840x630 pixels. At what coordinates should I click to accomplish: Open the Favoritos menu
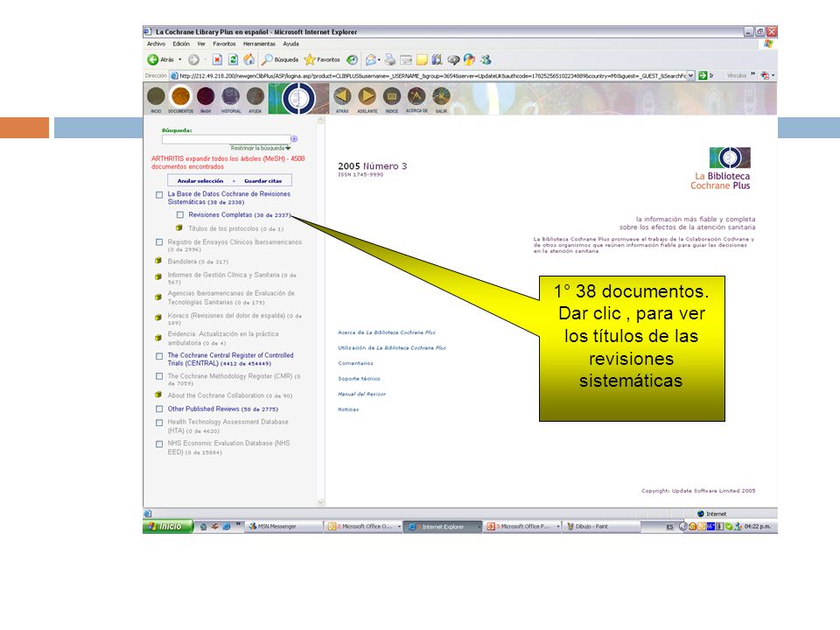pos(224,44)
